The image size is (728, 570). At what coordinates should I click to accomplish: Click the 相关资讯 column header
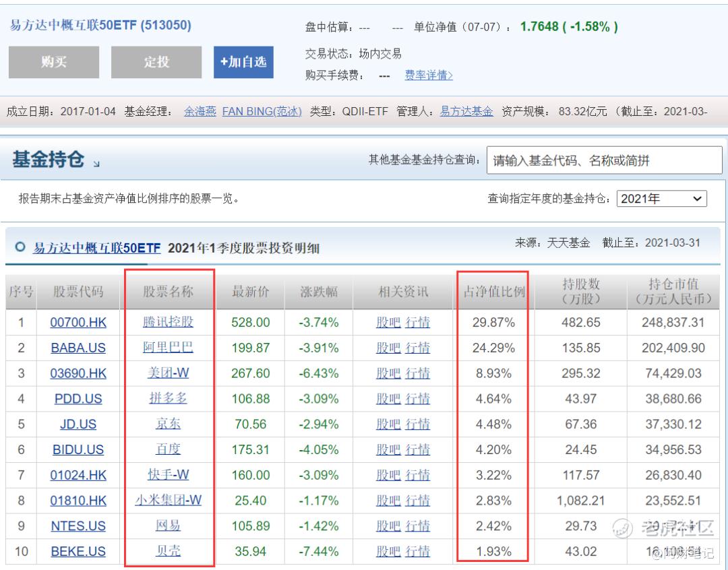403,292
